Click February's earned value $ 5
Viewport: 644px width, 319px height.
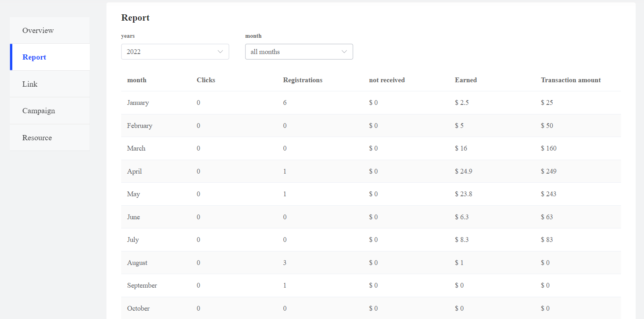pyautogui.click(x=459, y=126)
